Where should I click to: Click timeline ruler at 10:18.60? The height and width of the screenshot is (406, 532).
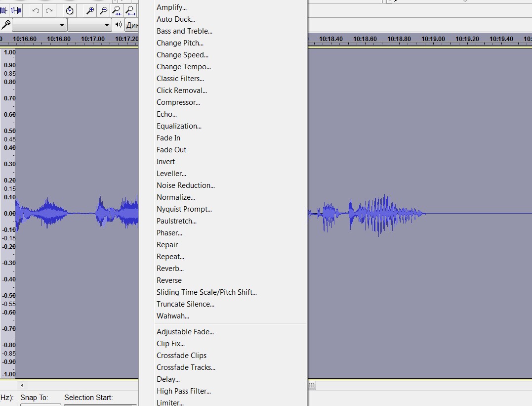[x=365, y=39]
